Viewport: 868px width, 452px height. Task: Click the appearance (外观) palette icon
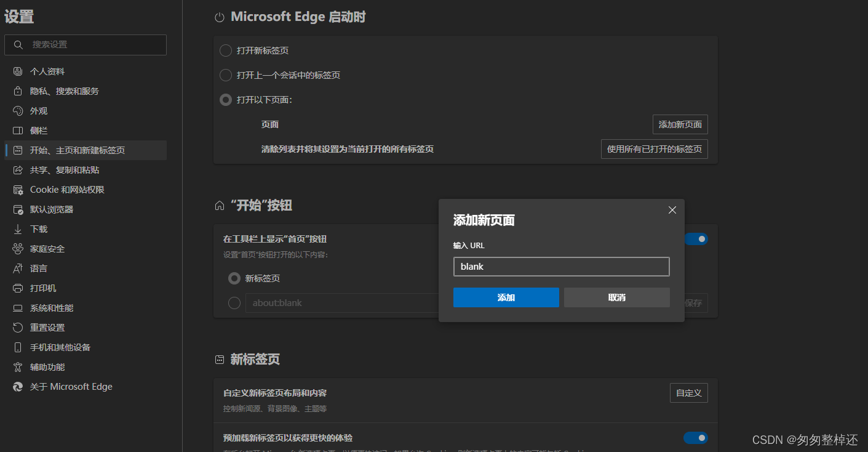18,111
